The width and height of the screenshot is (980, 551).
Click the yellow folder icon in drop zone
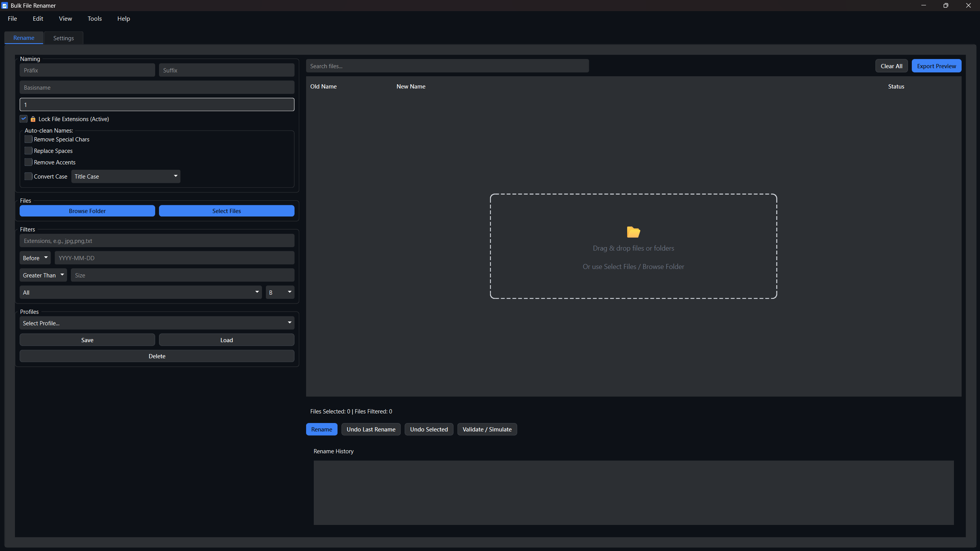click(x=633, y=232)
